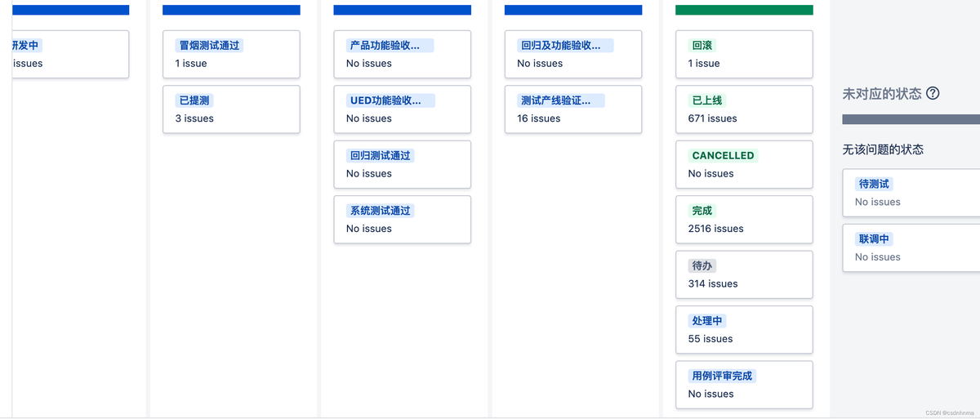Select the unmapped 联调中 status card
Image resolution: width=980 pixels, height=419 pixels.
[x=911, y=247]
